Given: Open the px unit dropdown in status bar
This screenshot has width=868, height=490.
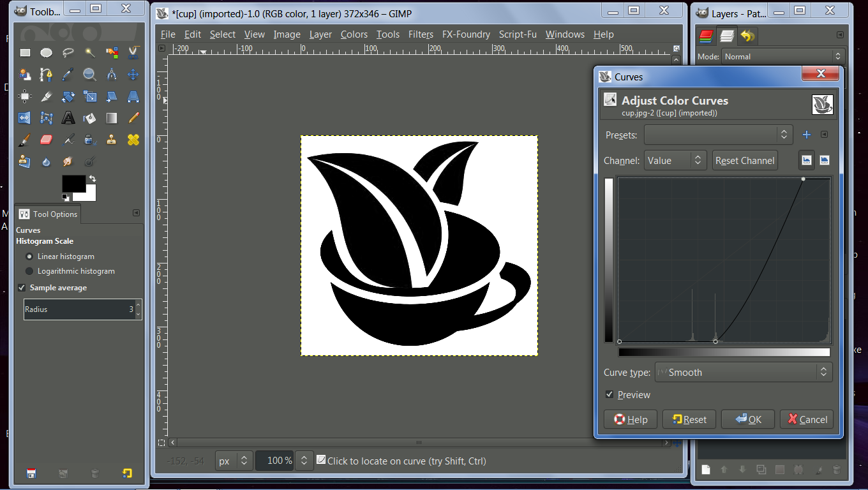Looking at the screenshot, I should tap(234, 461).
